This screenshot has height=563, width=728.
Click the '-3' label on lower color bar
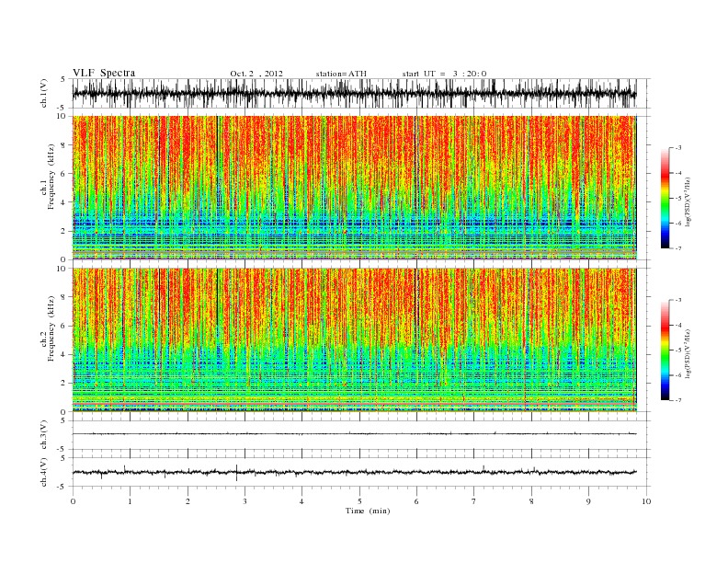678,300
